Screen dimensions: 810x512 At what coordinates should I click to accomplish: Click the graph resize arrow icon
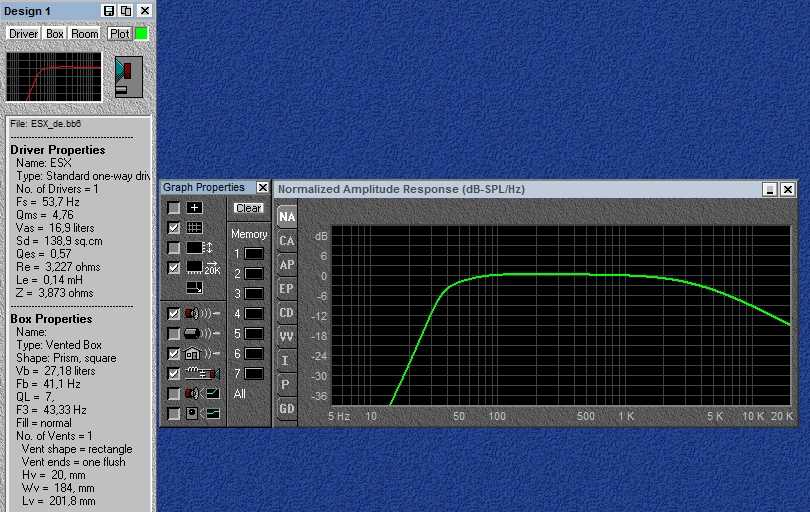pyautogui.click(x=195, y=288)
